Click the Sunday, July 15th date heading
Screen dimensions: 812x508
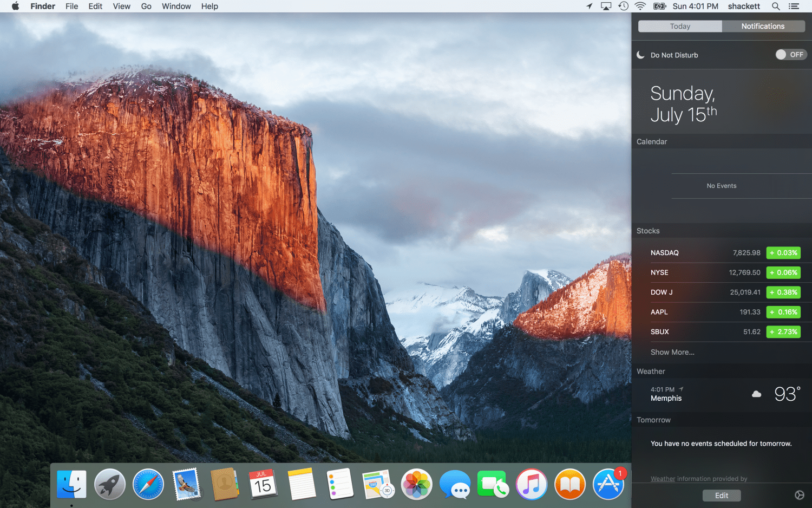click(683, 104)
